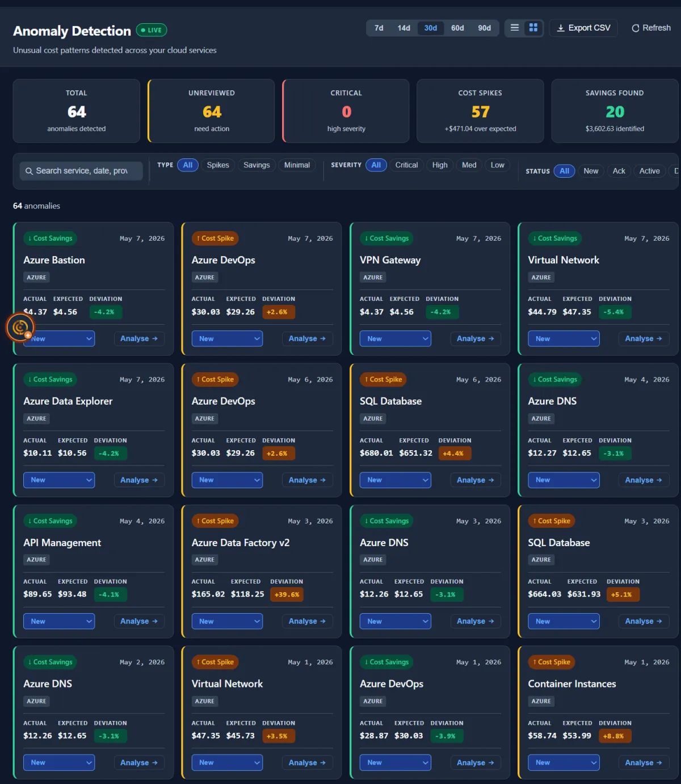Open status dropdown on May 7 Azure DevOps card
Image resolution: width=681 pixels, height=784 pixels.
point(227,338)
